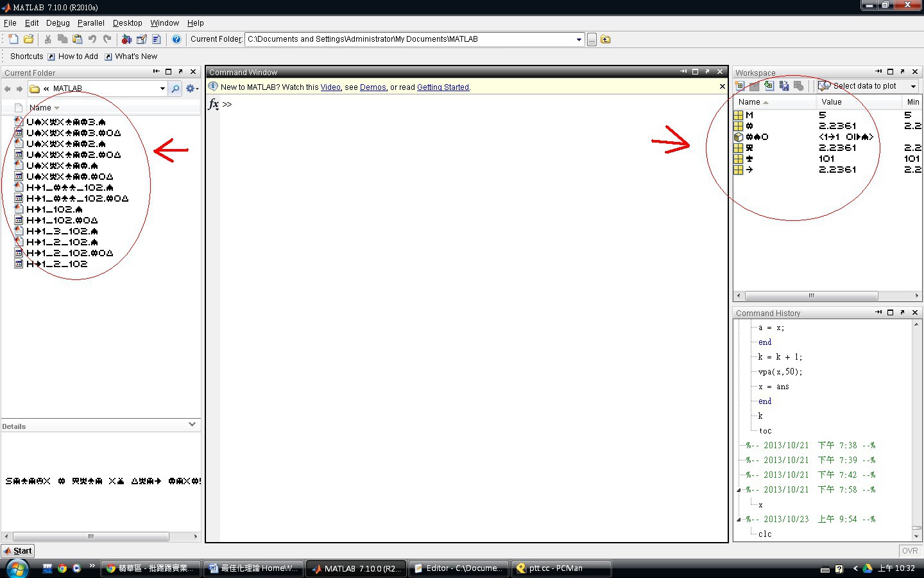Collapse the 2013/10/21 7:58 history group
This screenshot has height=578, width=924.
pos(739,490)
